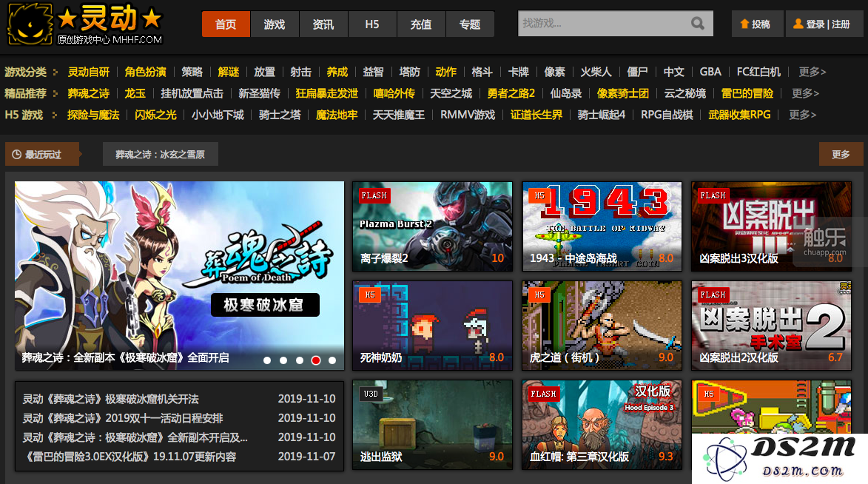The image size is (868, 484).
Task: Open the 死神奶奶 game thumbnail
Action: click(432, 326)
